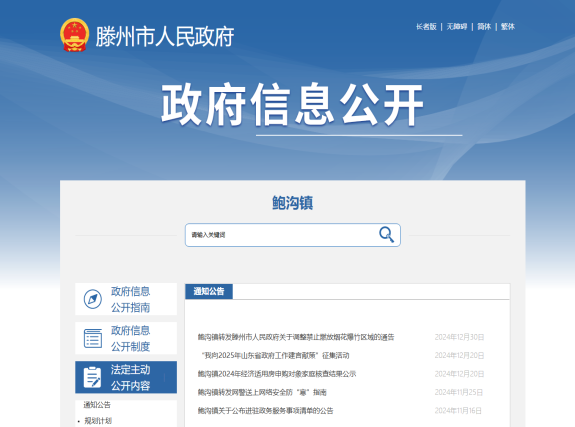Open 滕州市人民政府 homepage title link
Viewport: 575px width, 427px height.
165,36
